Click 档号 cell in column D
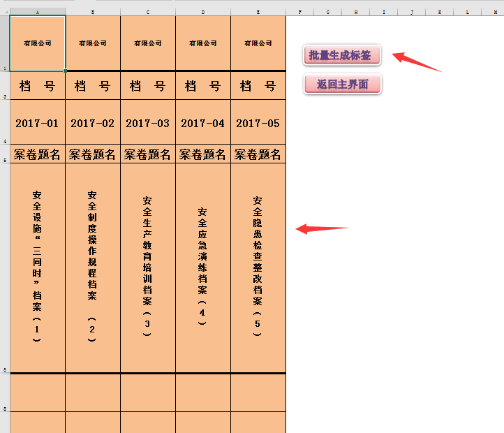Image resolution: width=504 pixels, height=433 pixels. point(203,86)
